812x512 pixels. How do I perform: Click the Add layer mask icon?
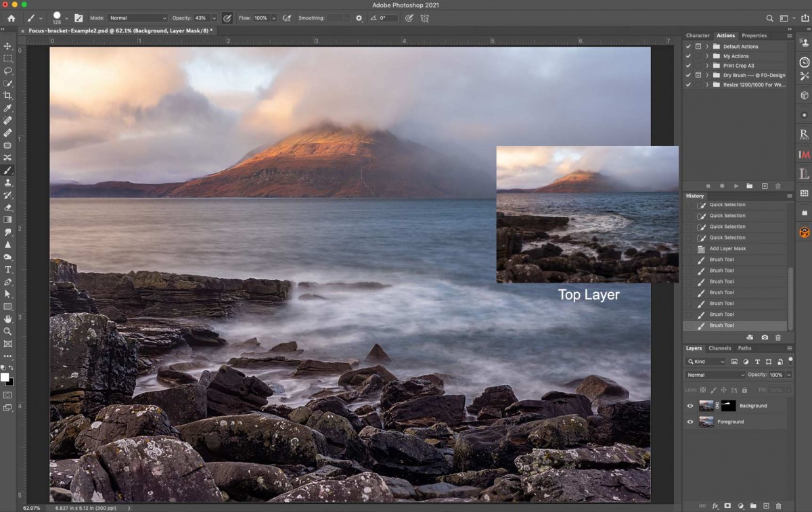tap(727, 506)
